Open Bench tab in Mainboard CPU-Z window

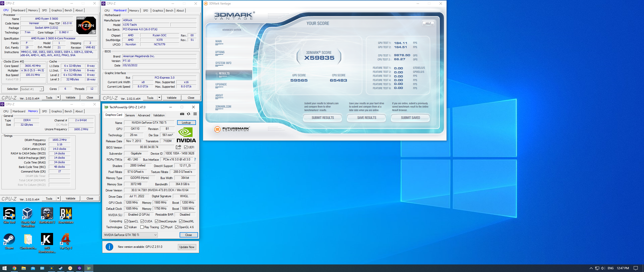(x=169, y=11)
